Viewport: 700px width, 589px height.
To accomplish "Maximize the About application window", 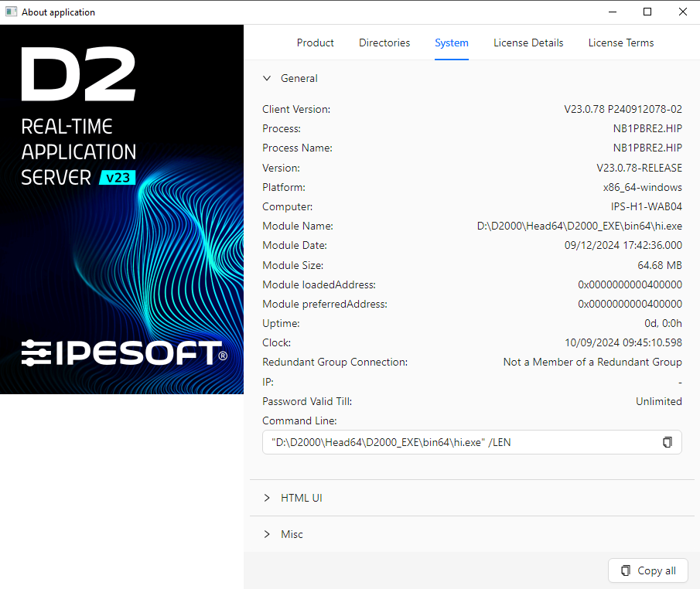I will 647,12.
